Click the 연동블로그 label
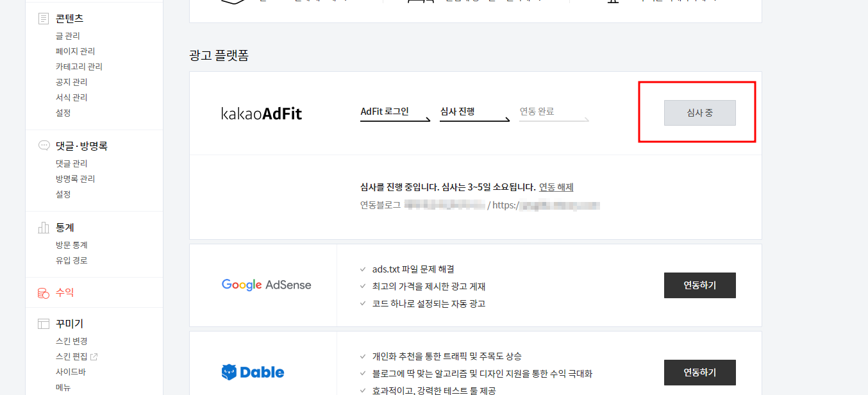Image resolution: width=868 pixels, height=395 pixels. [x=381, y=205]
